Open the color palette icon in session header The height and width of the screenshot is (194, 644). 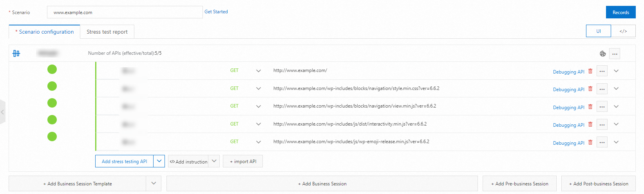pos(602,54)
